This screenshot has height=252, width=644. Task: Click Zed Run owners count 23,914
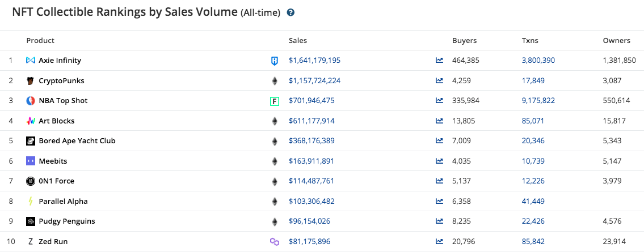click(614, 241)
